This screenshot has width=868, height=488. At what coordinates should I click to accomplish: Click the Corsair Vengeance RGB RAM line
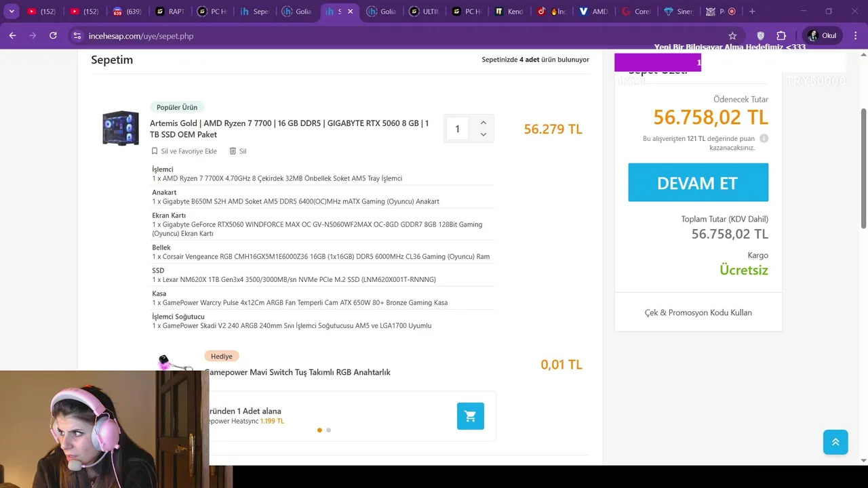point(321,257)
